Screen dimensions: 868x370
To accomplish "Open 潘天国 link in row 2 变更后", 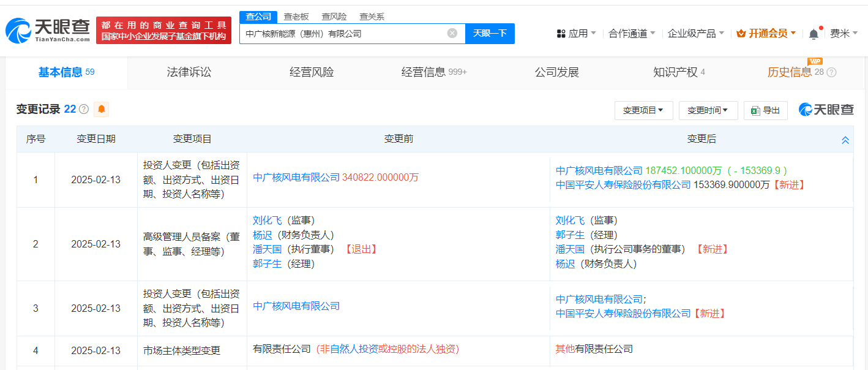I will 570,249.
